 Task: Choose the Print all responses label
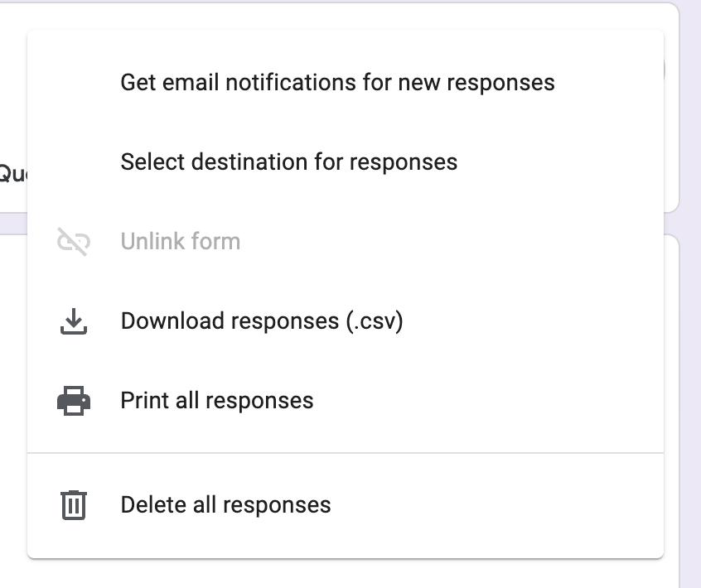click(216, 401)
